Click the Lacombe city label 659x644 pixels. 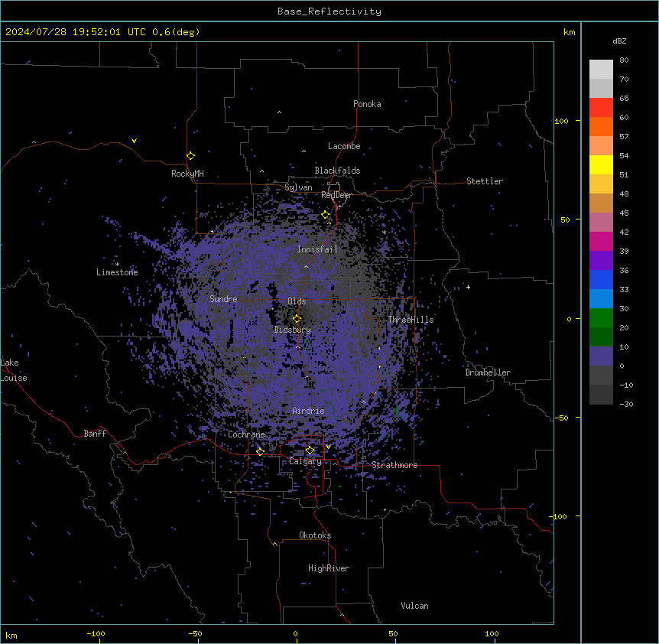pyautogui.click(x=344, y=146)
